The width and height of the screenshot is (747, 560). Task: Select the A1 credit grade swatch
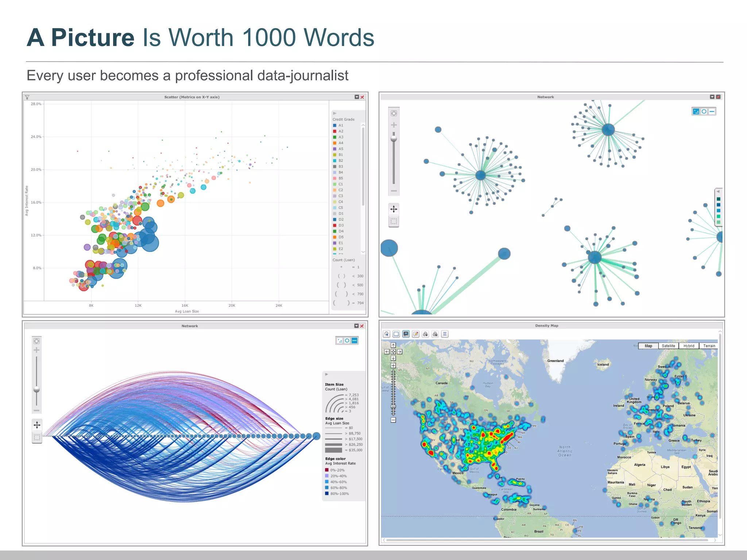(x=334, y=125)
